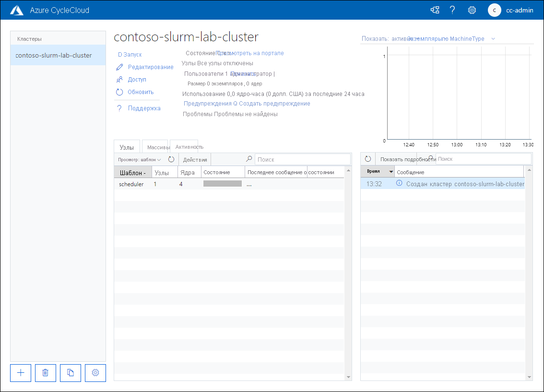Open Создать предупреждение (Create alert) link

point(273,103)
